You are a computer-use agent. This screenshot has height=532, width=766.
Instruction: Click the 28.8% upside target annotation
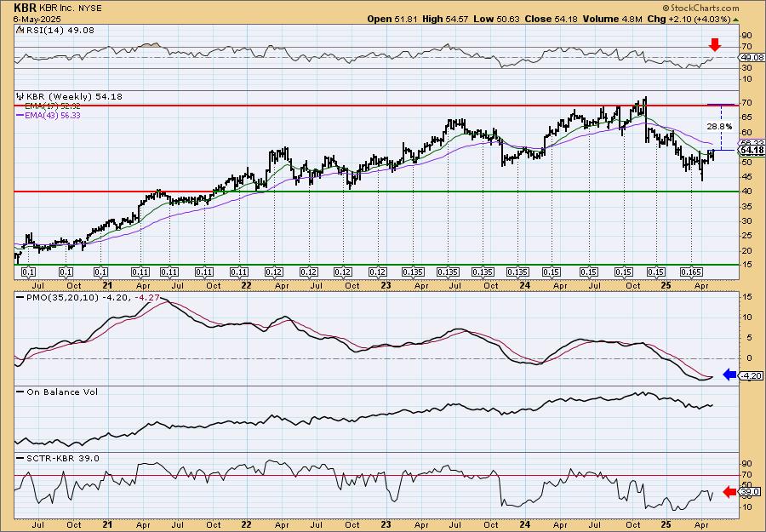pos(719,126)
